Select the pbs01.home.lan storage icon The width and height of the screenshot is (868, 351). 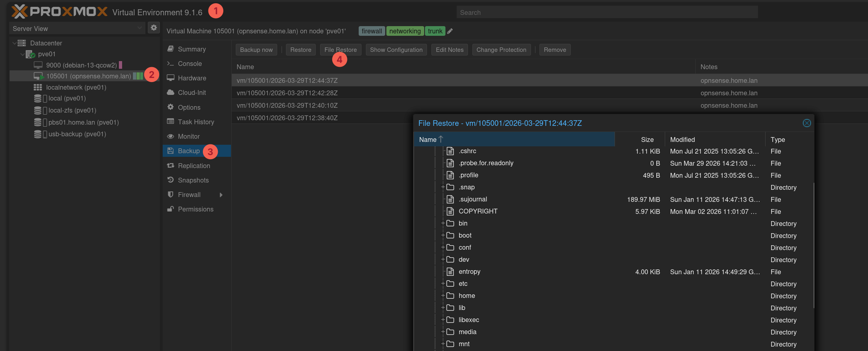(x=38, y=122)
